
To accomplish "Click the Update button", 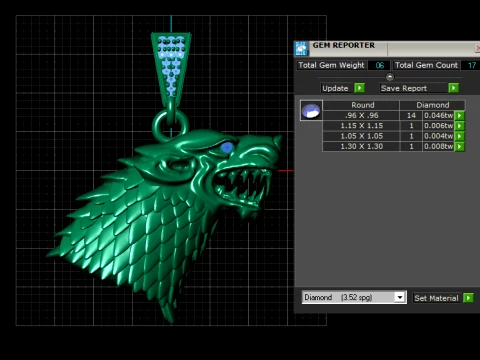I will pos(336,88).
